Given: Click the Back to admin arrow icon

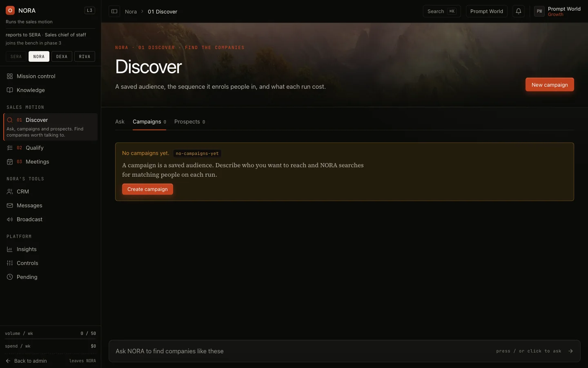Looking at the screenshot, I should point(8,361).
